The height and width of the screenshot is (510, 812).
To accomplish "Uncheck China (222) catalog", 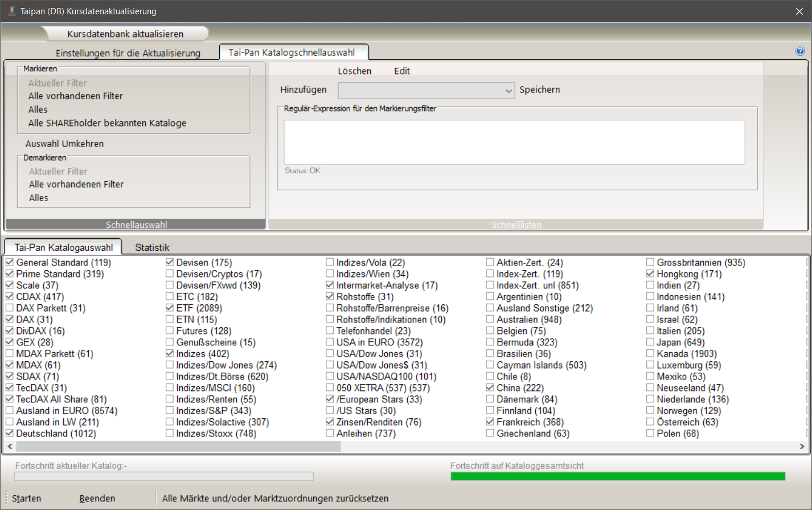I will pos(490,388).
